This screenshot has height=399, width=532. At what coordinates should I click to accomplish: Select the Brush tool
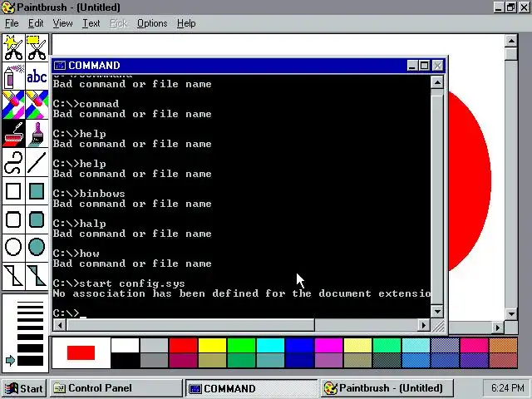(37, 133)
